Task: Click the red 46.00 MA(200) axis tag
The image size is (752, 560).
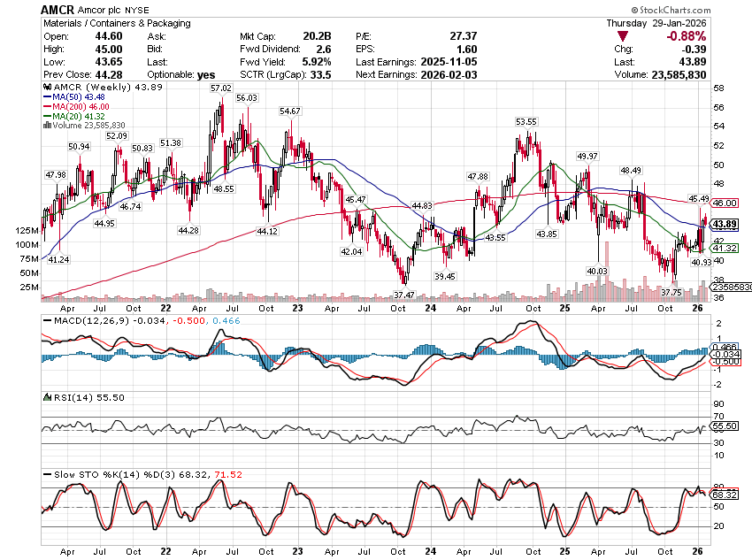Action: tap(725, 203)
